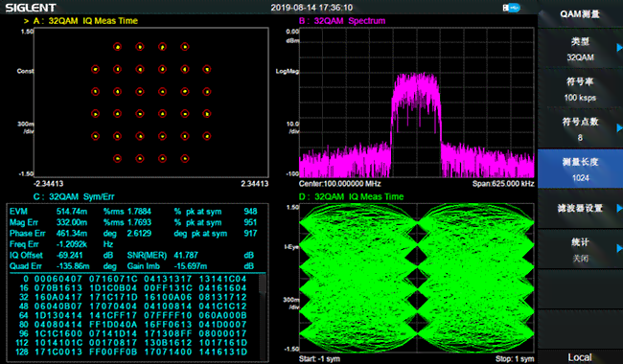Click the Phase Err value 461.34m

[x=72, y=234]
